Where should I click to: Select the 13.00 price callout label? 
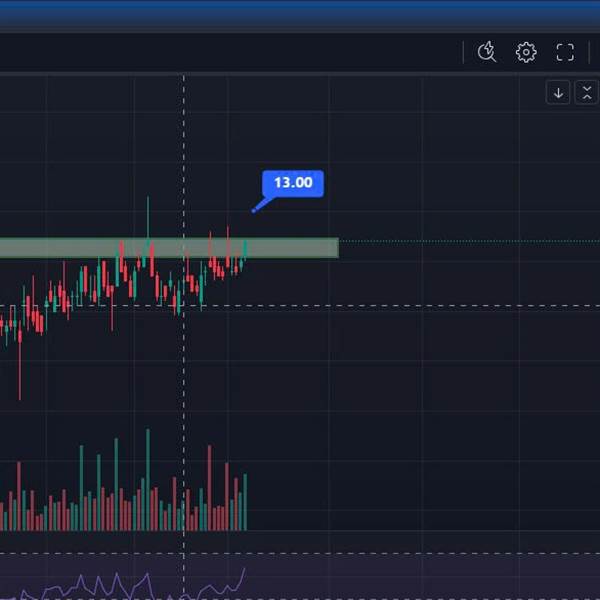tap(293, 183)
